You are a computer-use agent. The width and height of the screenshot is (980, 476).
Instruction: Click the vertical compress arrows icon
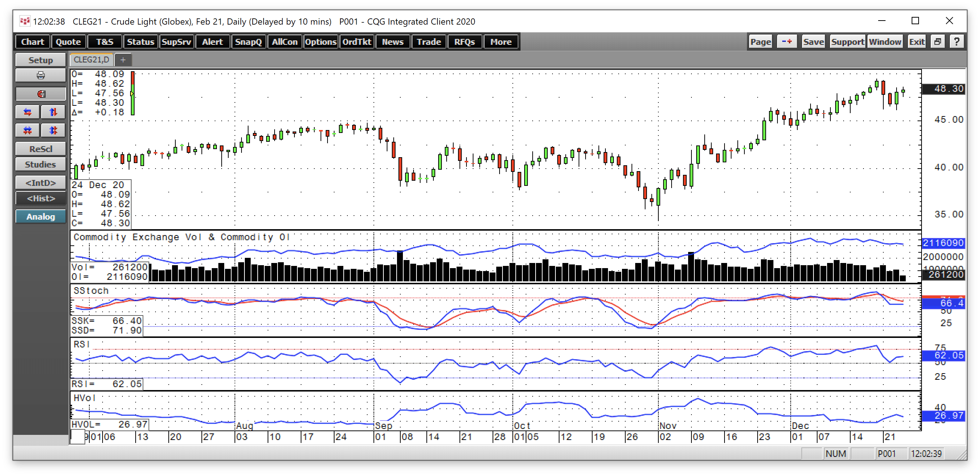click(x=53, y=130)
